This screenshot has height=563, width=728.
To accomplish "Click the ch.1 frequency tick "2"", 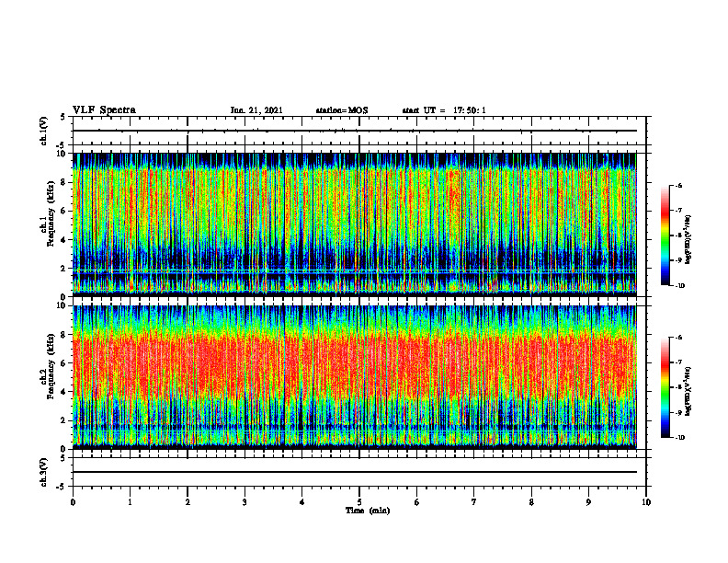I will pos(64,269).
